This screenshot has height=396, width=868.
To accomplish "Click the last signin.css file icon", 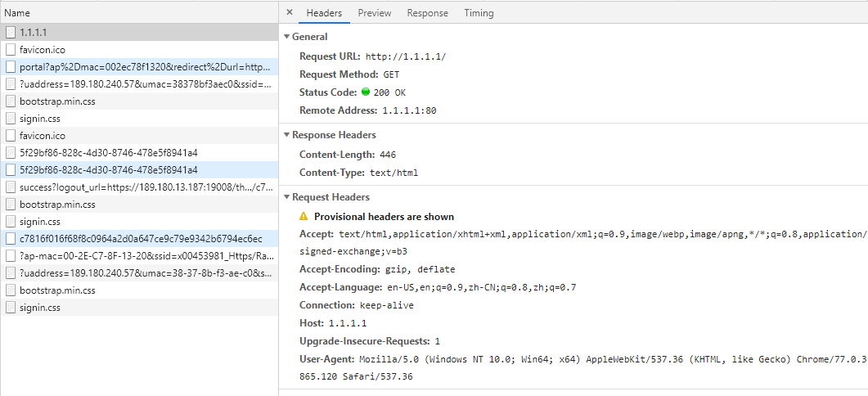I will point(11,308).
